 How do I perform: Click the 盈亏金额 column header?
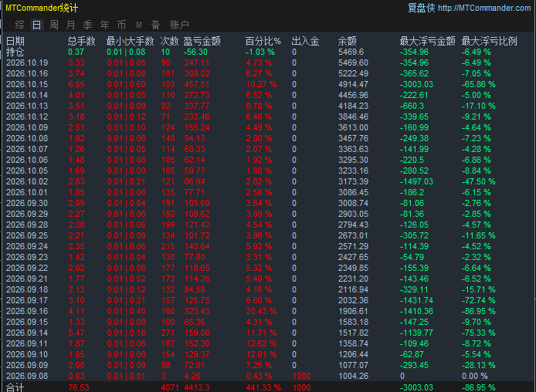click(x=202, y=41)
